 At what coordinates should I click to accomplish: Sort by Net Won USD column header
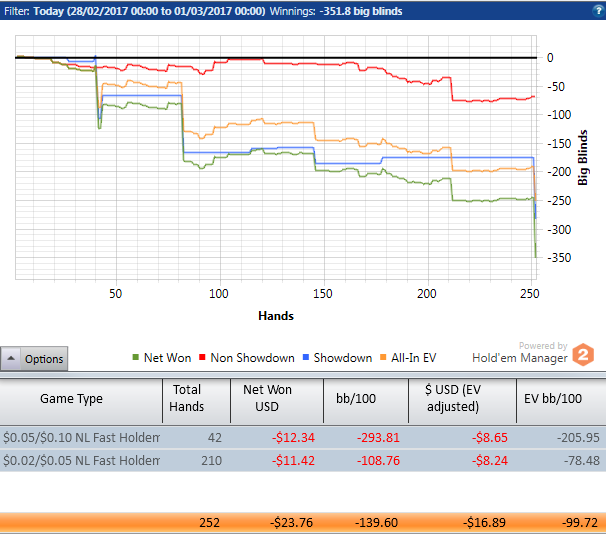tap(277, 401)
